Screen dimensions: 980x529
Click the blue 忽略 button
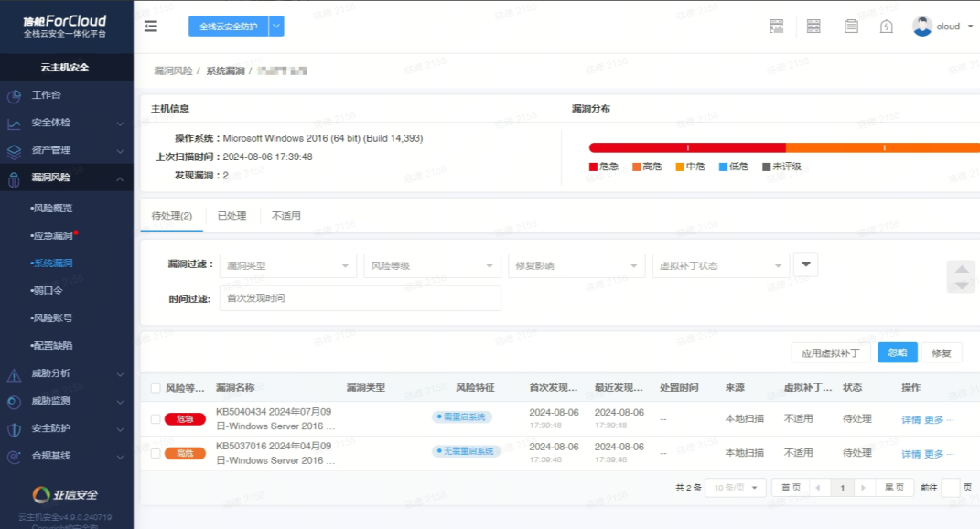click(x=898, y=352)
